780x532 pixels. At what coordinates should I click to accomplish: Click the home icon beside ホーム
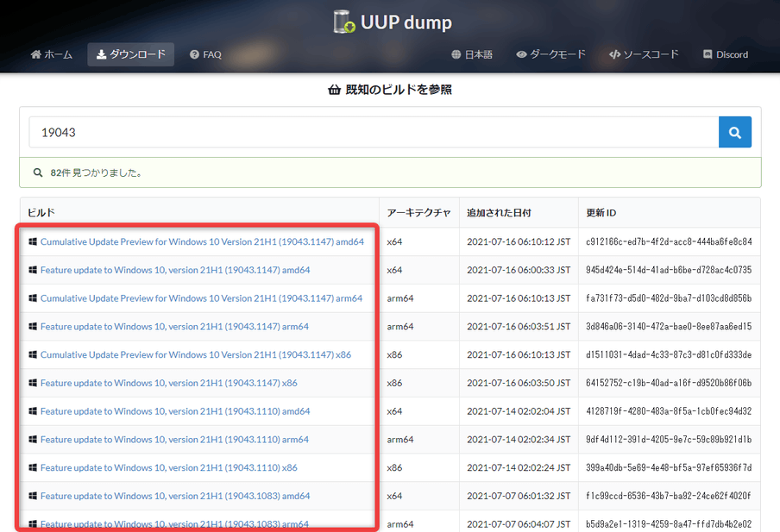pyautogui.click(x=36, y=54)
